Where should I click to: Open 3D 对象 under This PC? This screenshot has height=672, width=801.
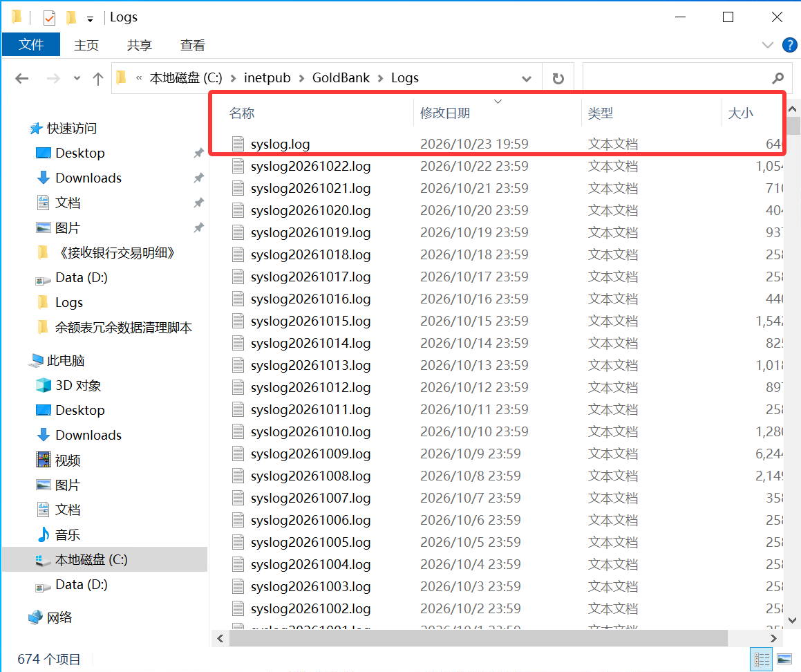(78, 385)
